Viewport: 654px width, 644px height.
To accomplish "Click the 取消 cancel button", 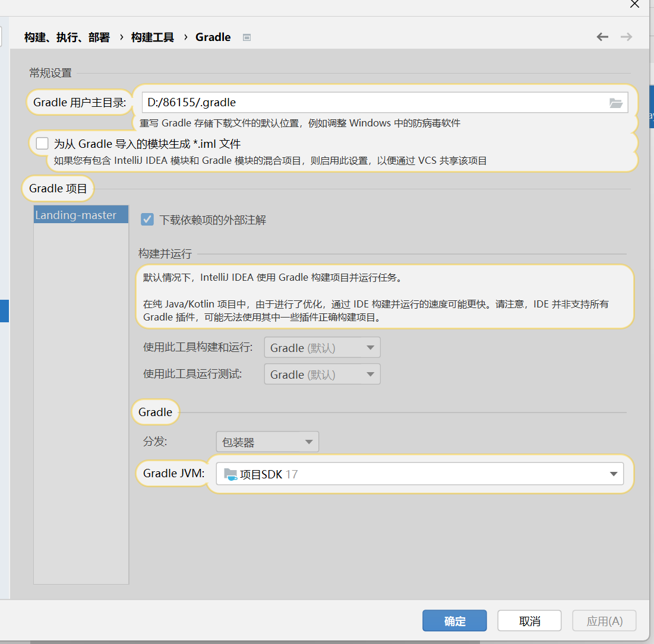I will [x=529, y=621].
